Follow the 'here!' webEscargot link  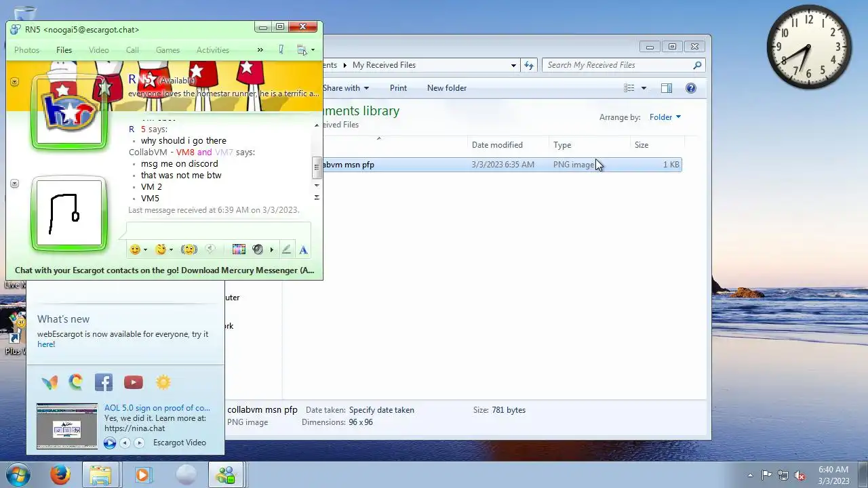point(46,344)
